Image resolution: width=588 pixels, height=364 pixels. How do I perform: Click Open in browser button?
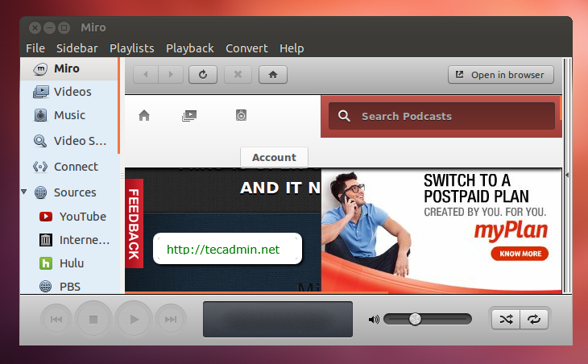[501, 75]
